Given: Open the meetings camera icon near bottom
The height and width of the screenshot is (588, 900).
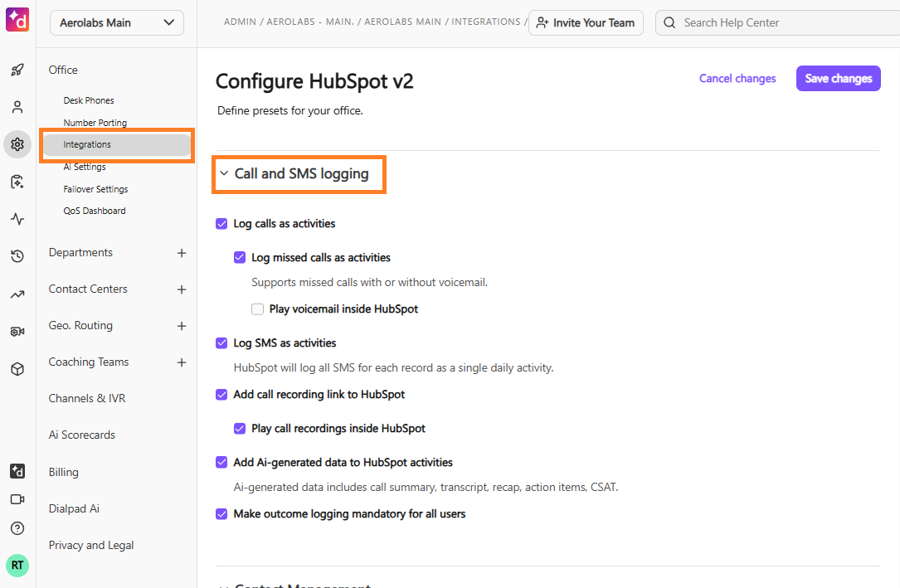Looking at the screenshot, I should tap(17, 499).
